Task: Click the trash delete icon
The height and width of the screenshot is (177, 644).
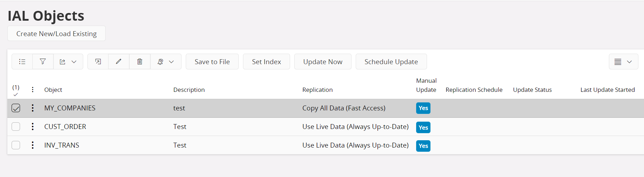Action: (140, 62)
